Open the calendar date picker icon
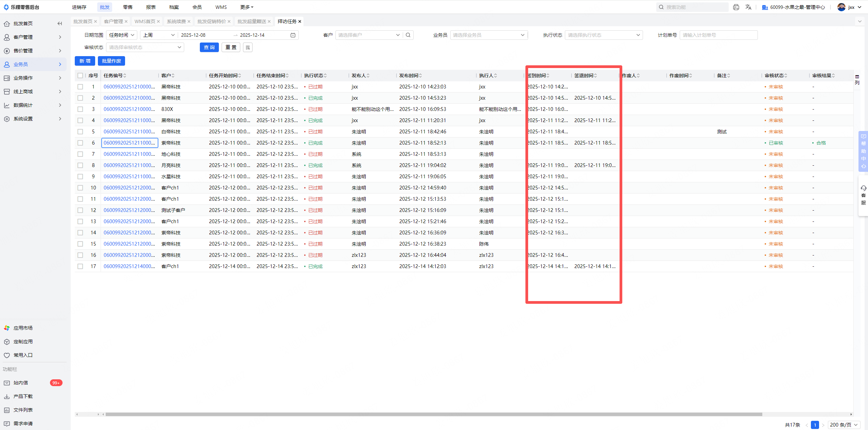Screen dimensions: 868x430 tap(293, 35)
